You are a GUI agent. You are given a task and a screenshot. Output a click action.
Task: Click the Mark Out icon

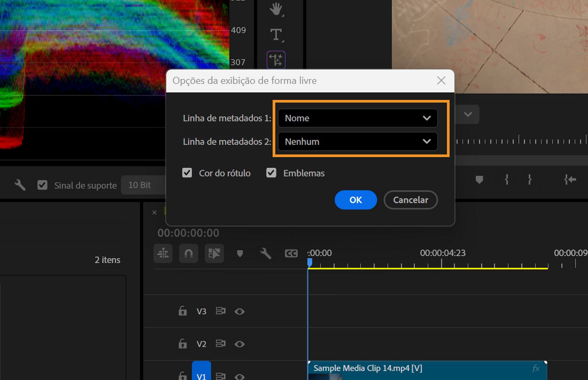click(530, 180)
